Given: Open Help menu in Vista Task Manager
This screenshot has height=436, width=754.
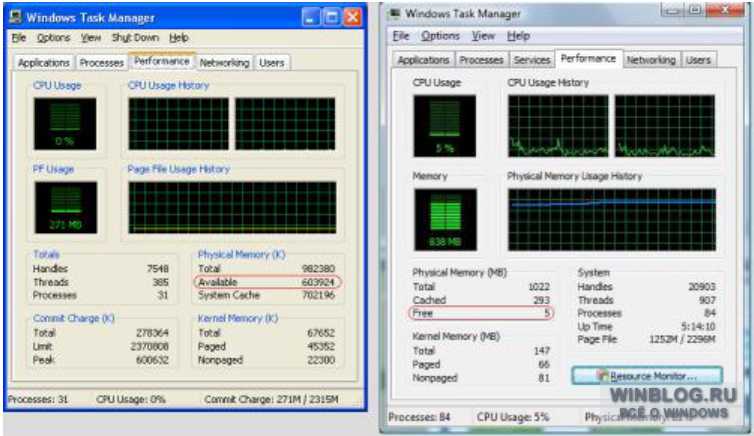Looking at the screenshot, I should [x=518, y=36].
